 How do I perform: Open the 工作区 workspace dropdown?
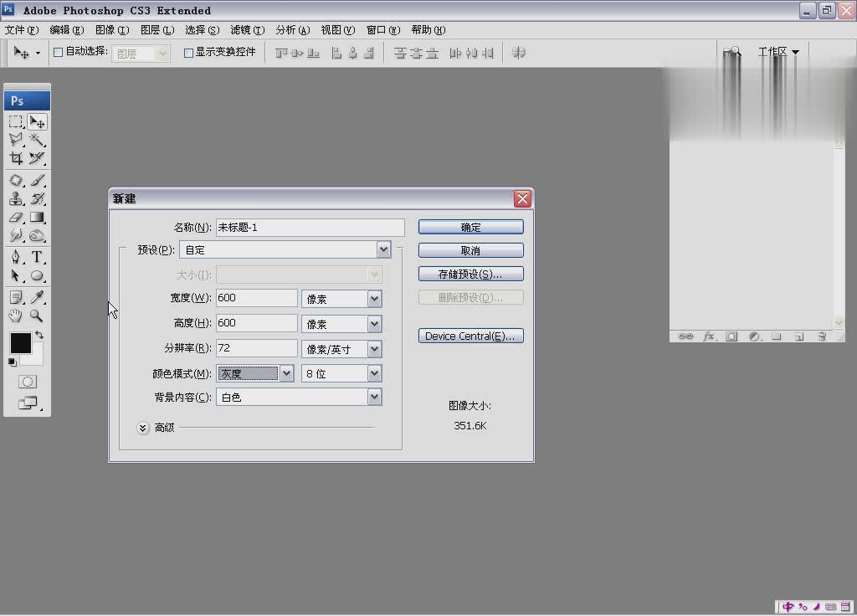[778, 52]
